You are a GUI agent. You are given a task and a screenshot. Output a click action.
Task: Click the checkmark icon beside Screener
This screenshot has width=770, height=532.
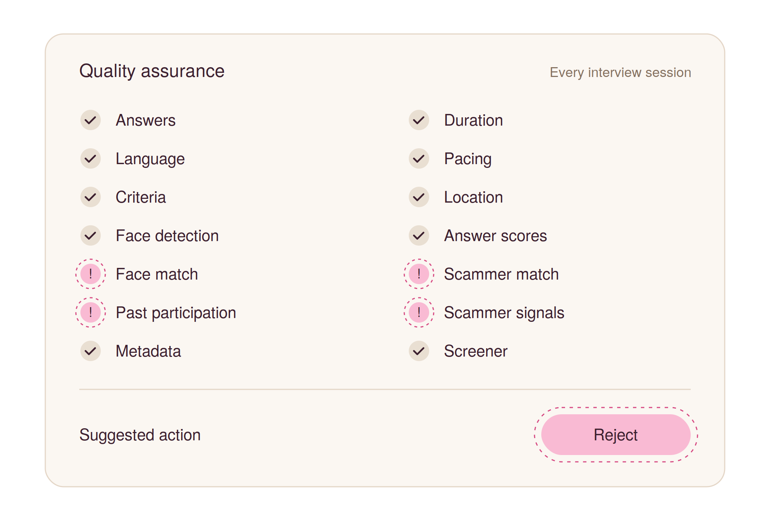click(x=419, y=351)
